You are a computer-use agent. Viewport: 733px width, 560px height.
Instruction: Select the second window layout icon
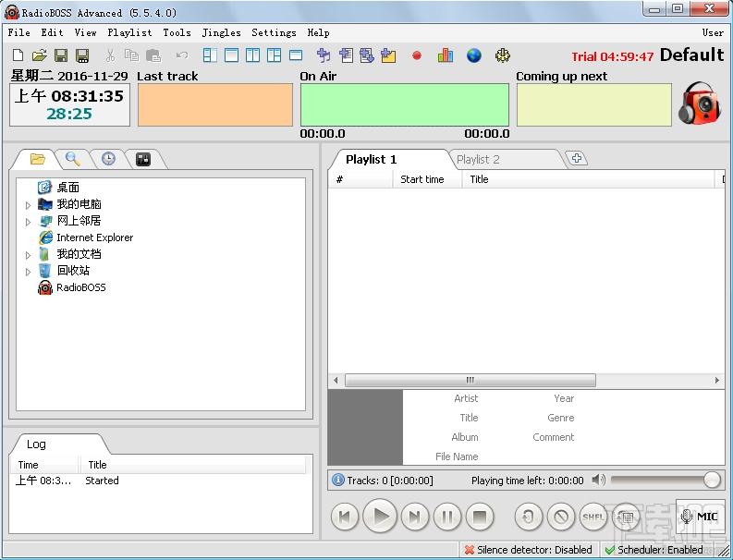pyautogui.click(x=231, y=55)
